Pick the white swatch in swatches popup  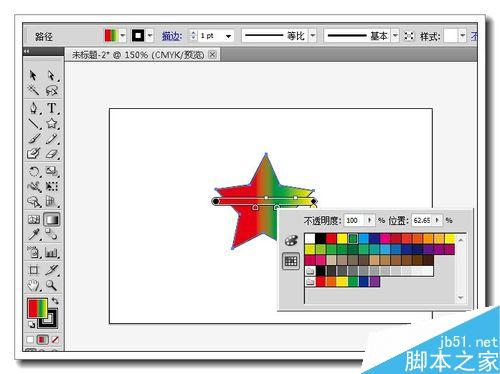[310, 238]
